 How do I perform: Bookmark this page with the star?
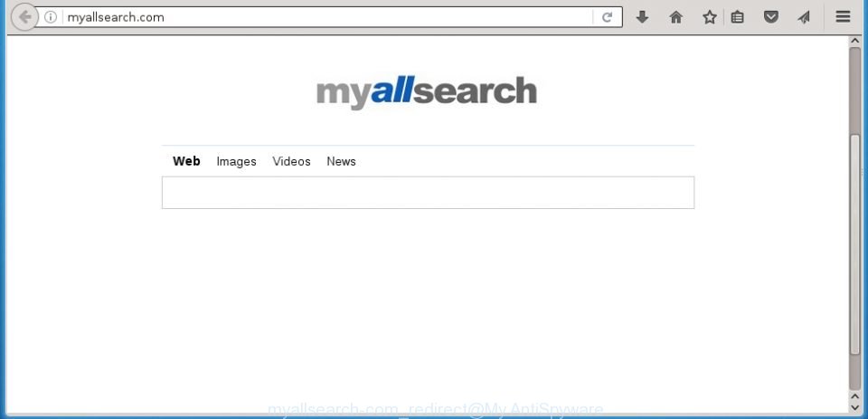point(710,17)
